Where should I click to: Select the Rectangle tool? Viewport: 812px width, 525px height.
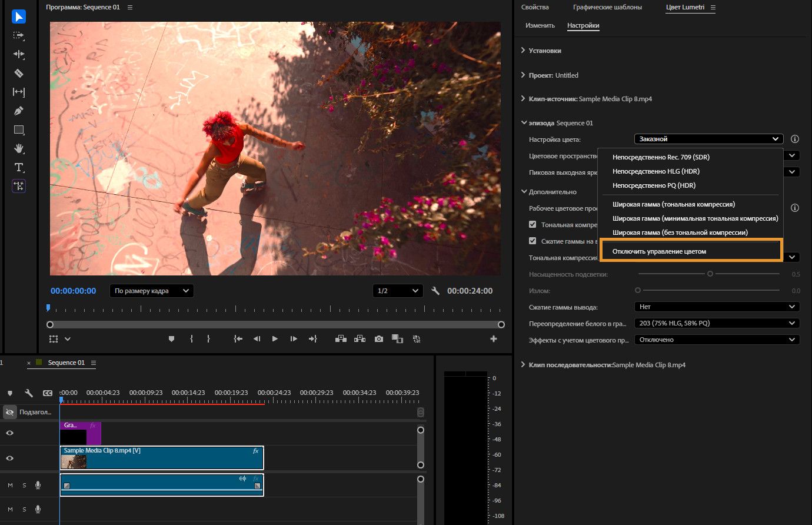[x=19, y=129]
